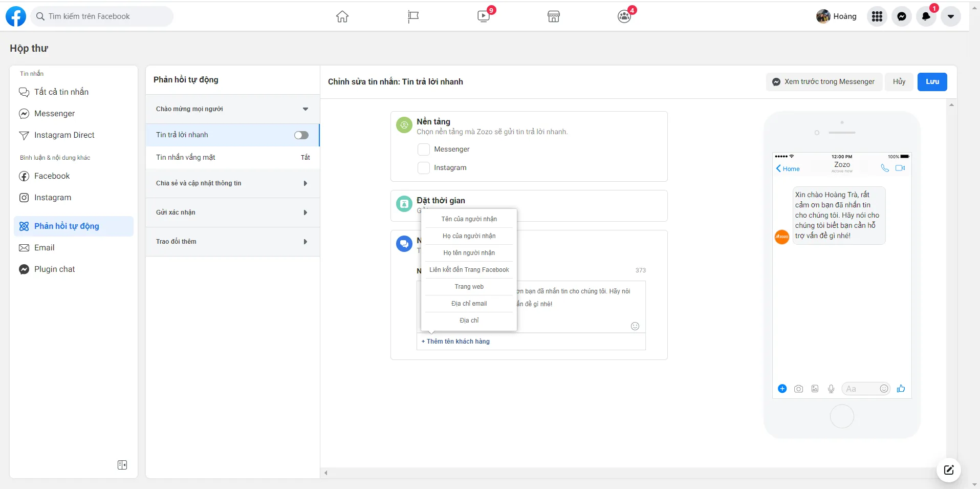Collapse the inbox sidebar panel icon
This screenshot has width=980, height=489.
click(122, 465)
